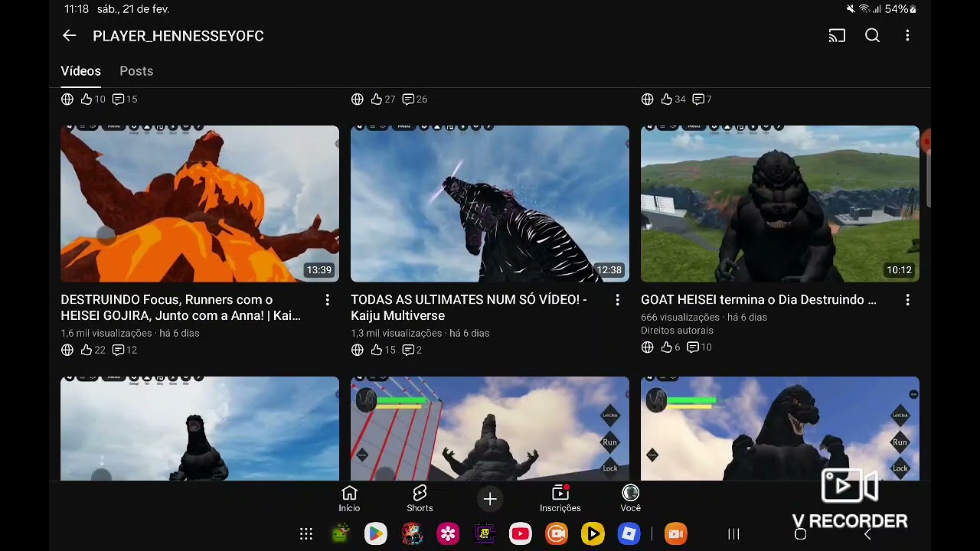Viewport: 980px width, 551px height.
Task: Tap the 22 likes thumbs-up icon
Action: coord(87,350)
